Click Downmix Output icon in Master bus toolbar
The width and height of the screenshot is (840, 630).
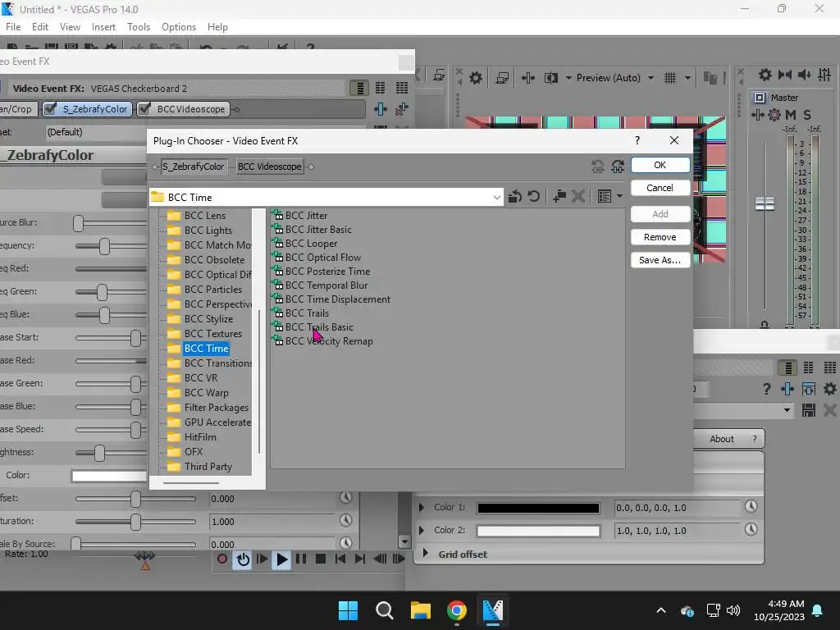[x=785, y=75]
